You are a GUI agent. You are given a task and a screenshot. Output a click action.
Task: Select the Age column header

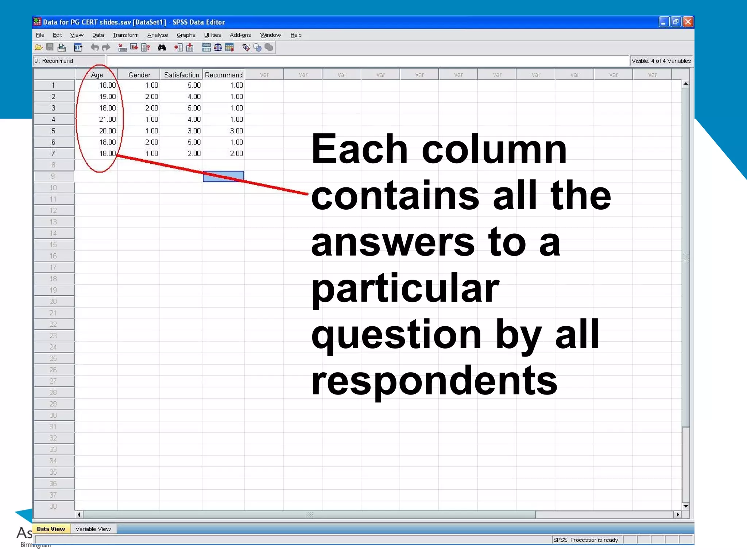(x=97, y=75)
